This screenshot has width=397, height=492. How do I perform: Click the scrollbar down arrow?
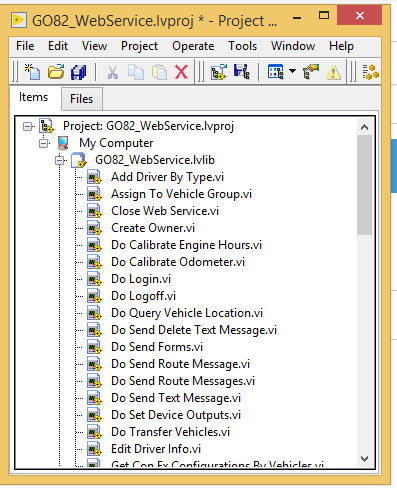tap(364, 459)
